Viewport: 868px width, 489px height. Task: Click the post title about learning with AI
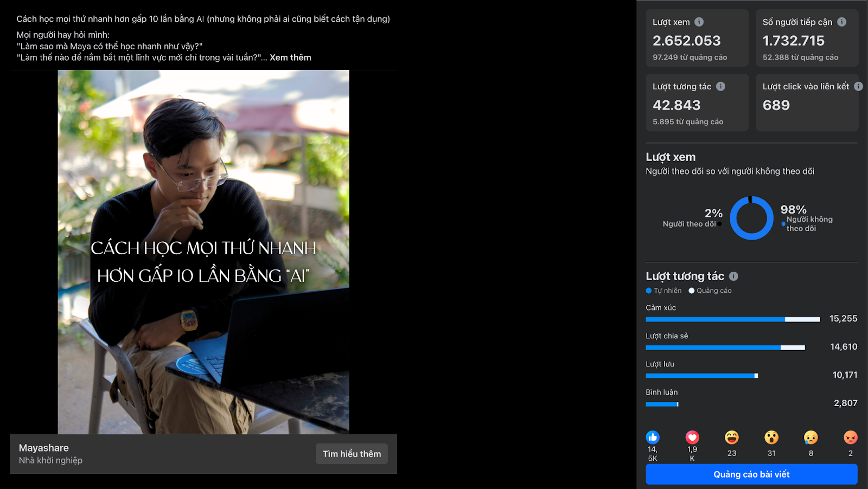tap(203, 19)
